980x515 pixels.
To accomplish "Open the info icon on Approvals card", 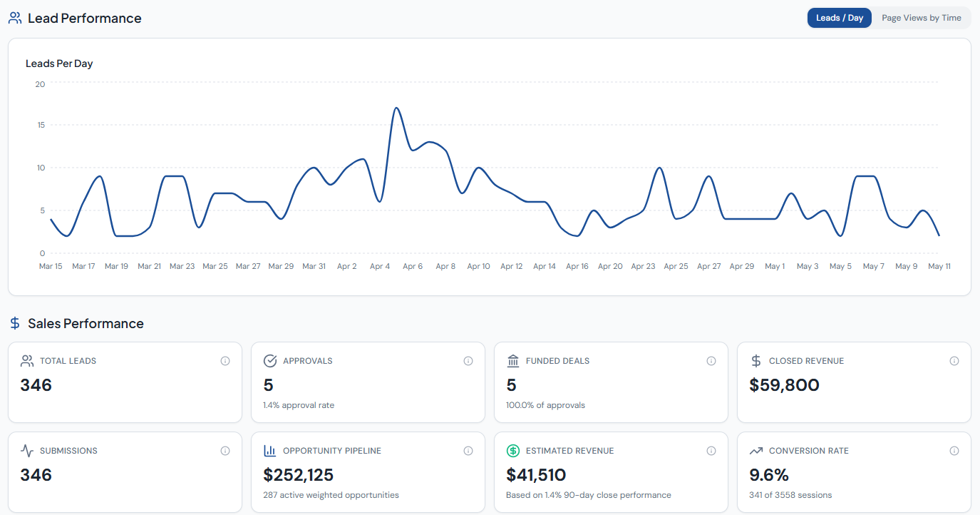I will 468,361.
